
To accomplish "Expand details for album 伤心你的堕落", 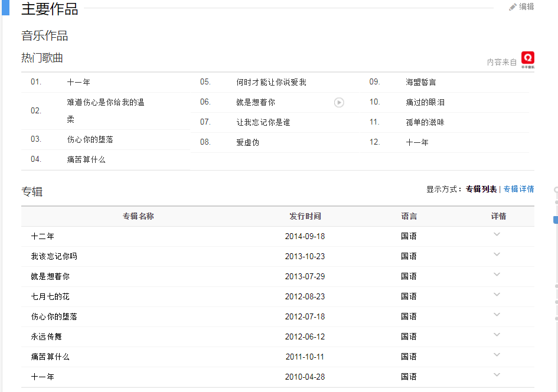I will pos(497,315).
